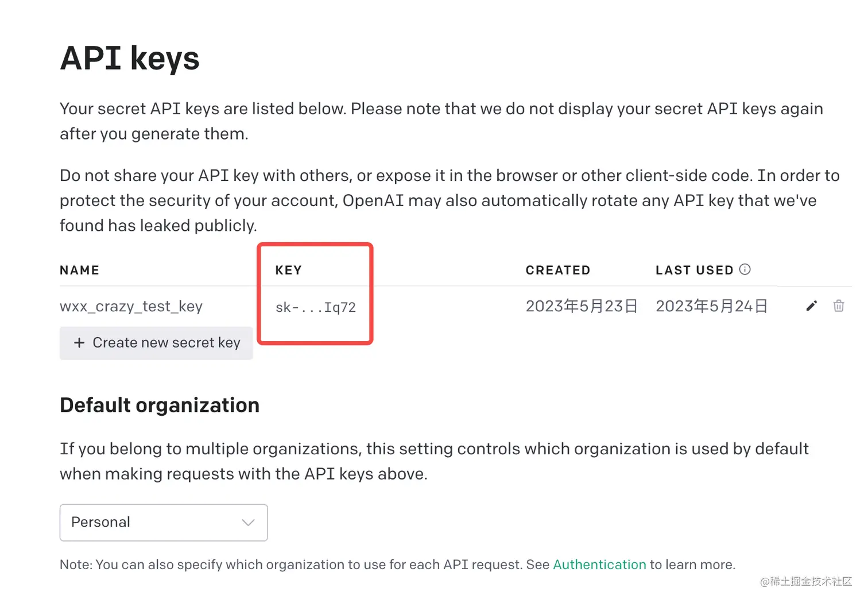Viewport: 868px width, 603px height.
Task: Click the pencil edit icon for wxx_crazy_test_key
Action: click(x=811, y=306)
